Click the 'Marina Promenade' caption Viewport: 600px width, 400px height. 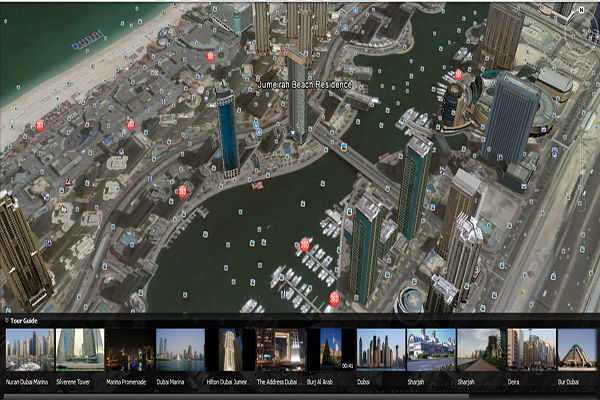(x=126, y=382)
